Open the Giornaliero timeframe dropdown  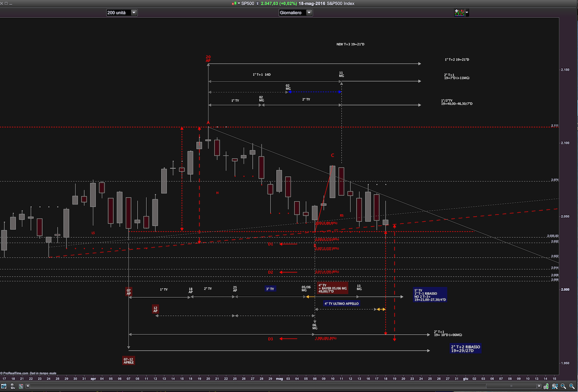click(296, 13)
